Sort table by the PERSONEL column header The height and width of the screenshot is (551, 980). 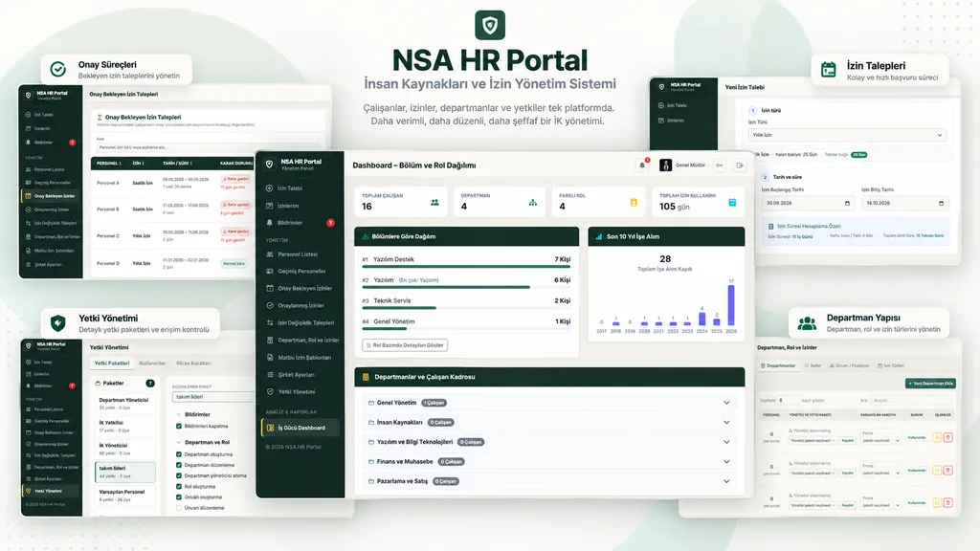coord(109,164)
